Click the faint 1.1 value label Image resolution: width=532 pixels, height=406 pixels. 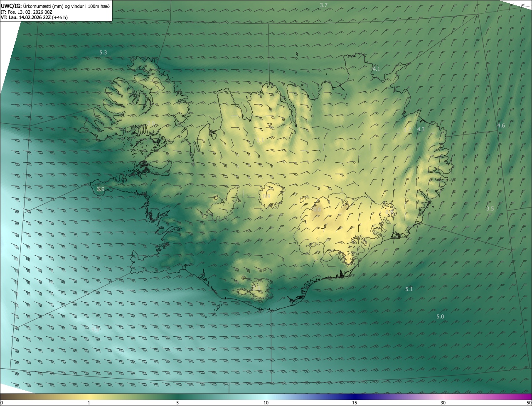(x=261, y=140)
